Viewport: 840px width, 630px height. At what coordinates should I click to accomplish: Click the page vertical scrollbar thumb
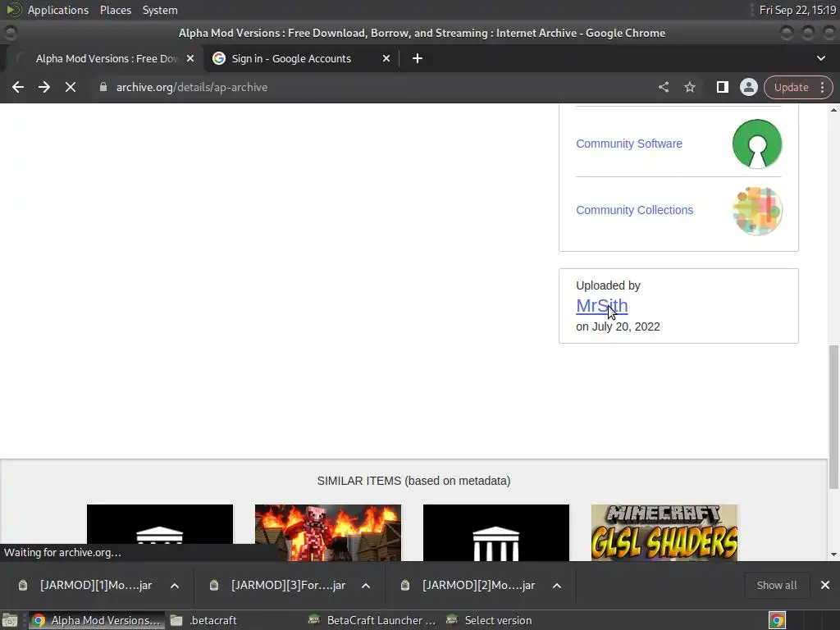pos(833,417)
